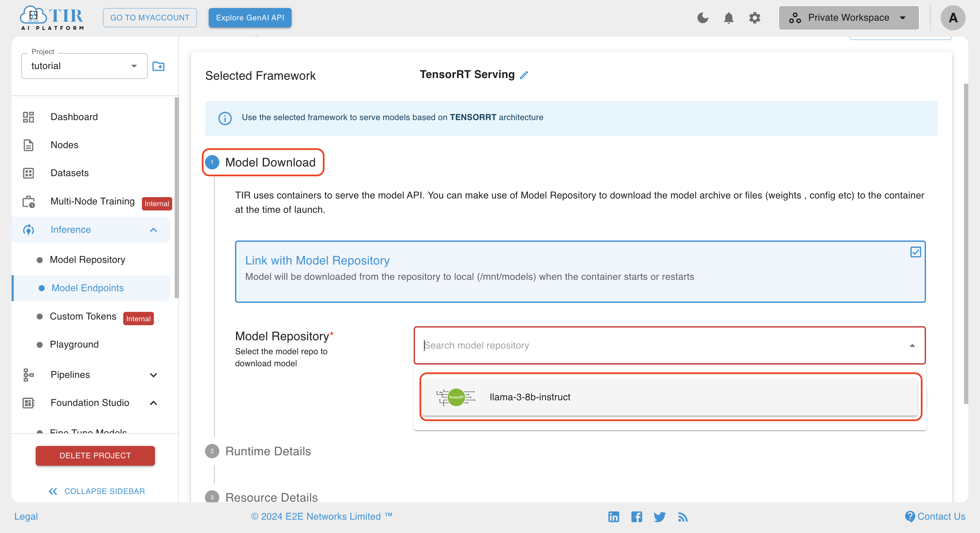Screen dimensions: 980x533
Task: Toggle the Private Workspace dropdown
Action: (x=849, y=18)
